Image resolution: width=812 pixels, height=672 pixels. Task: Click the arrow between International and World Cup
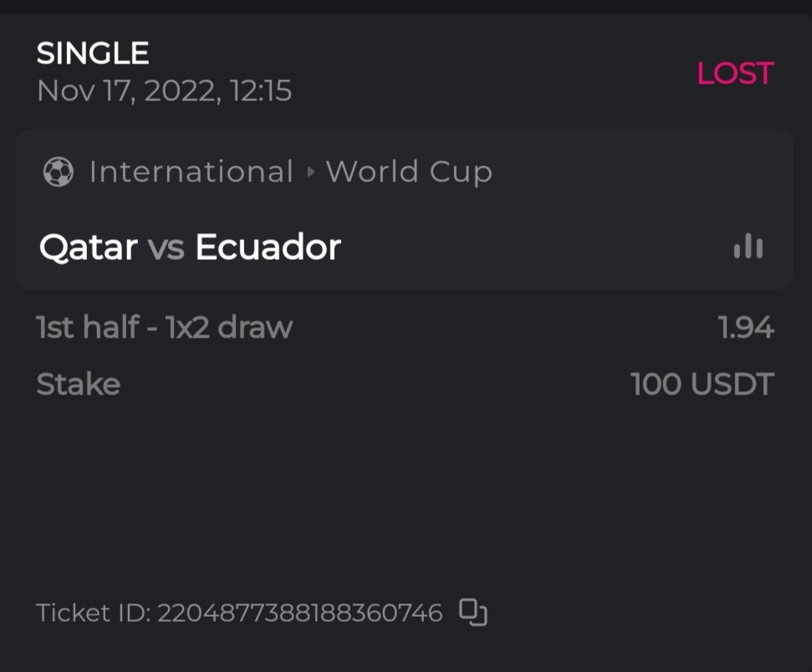point(310,172)
